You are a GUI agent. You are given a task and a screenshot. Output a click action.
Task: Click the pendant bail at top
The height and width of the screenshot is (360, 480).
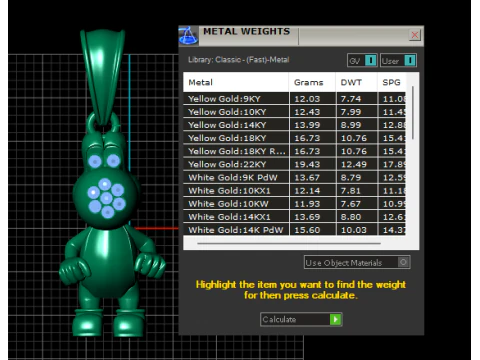click(x=103, y=77)
